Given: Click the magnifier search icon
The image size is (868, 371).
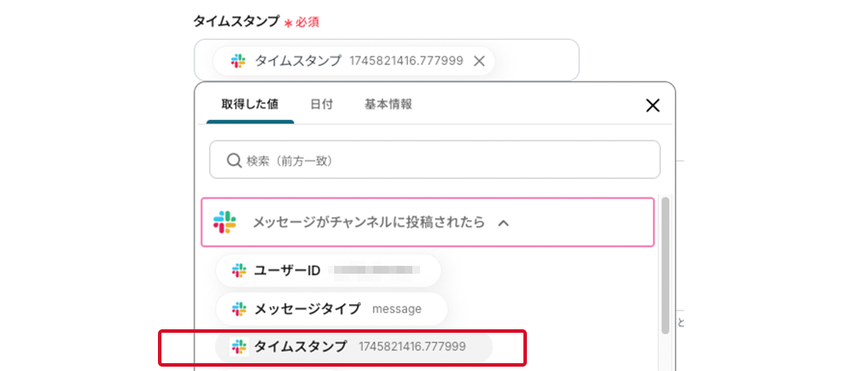Looking at the screenshot, I should coord(233,161).
